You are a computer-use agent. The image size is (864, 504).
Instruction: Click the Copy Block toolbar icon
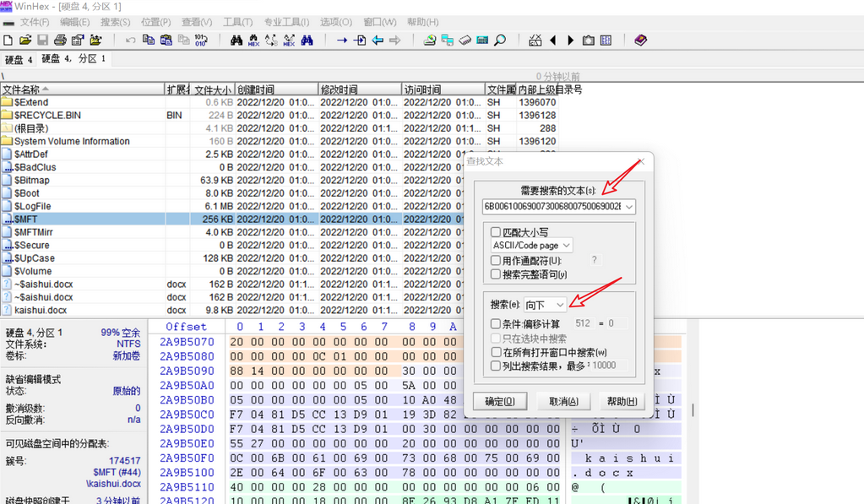pyautogui.click(x=149, y=41)
